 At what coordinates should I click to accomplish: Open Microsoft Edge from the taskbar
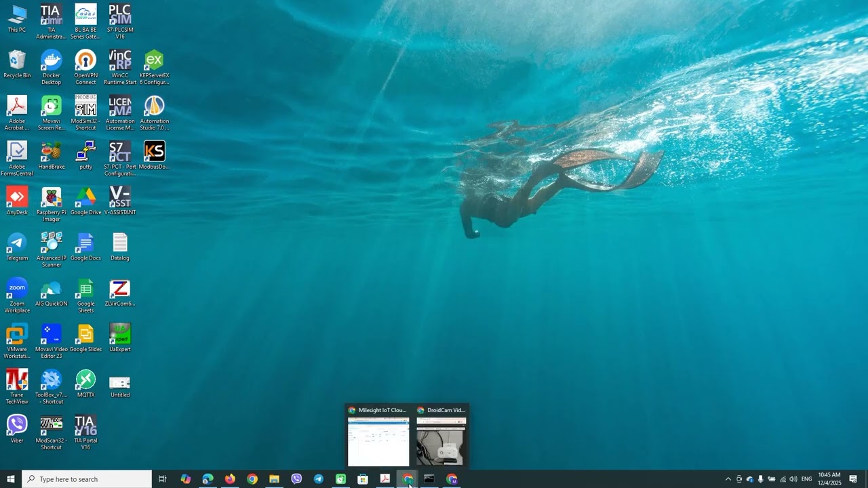click(x=208, y=479)
